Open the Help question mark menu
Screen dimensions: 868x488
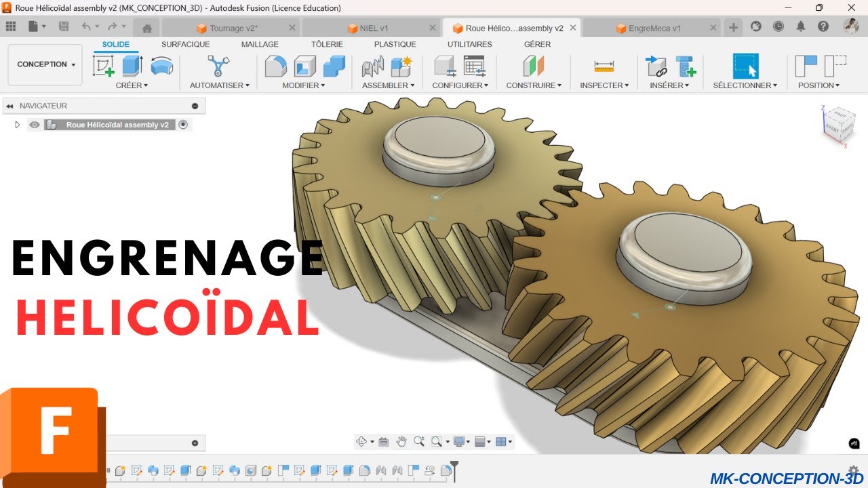pyautogui.click(x=823, y=26)
